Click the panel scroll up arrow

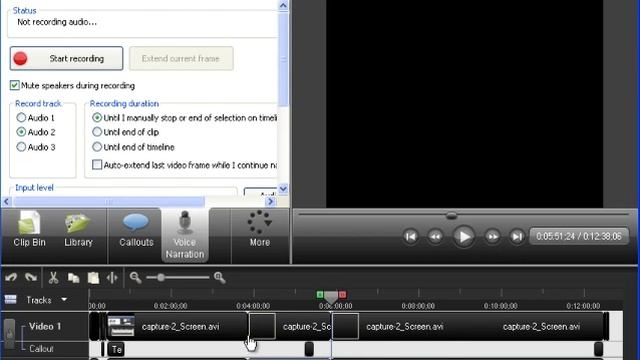(283, 5)
